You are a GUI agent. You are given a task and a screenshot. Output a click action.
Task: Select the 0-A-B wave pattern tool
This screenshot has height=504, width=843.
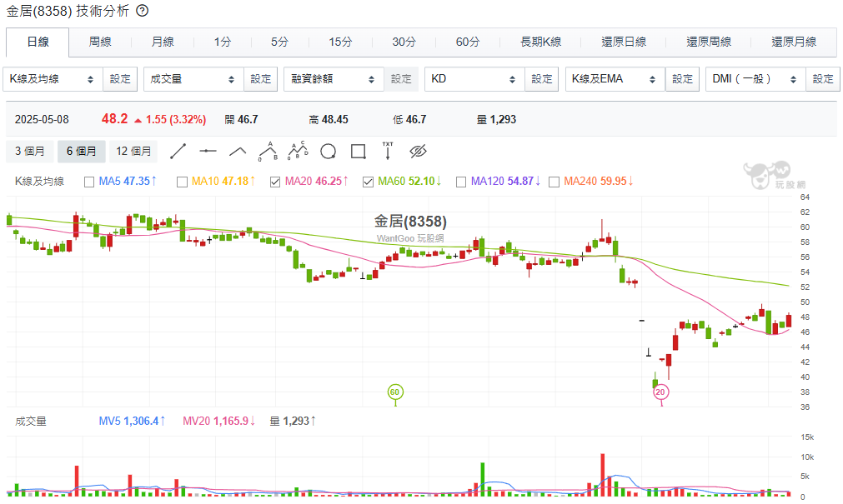268,151
